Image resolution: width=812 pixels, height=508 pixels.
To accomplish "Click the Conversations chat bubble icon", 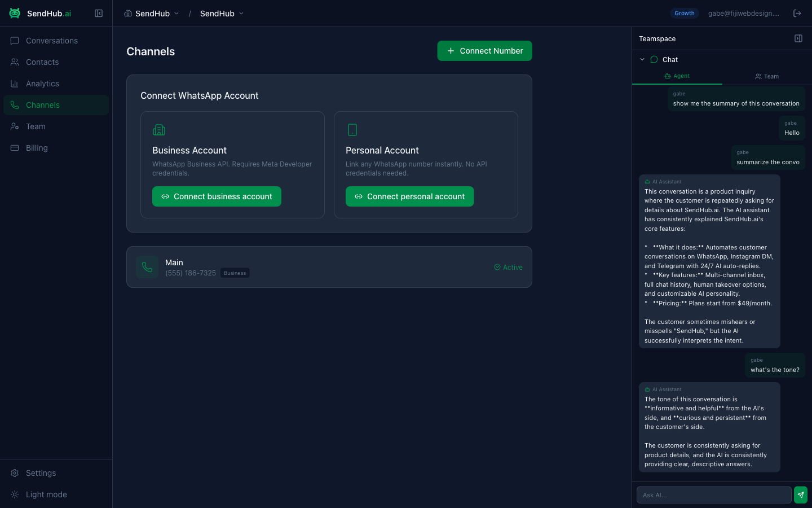I will [15, 41].
